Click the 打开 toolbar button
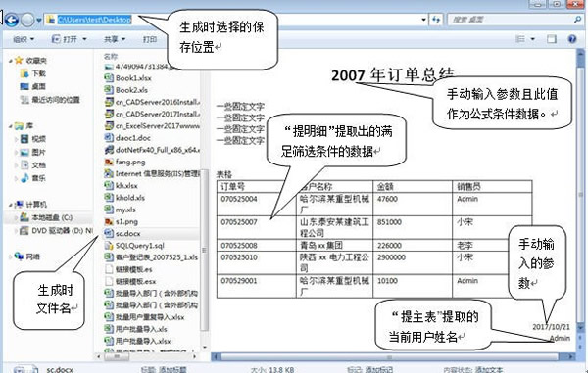The image size is (588, 373). [x=70, y=39]
